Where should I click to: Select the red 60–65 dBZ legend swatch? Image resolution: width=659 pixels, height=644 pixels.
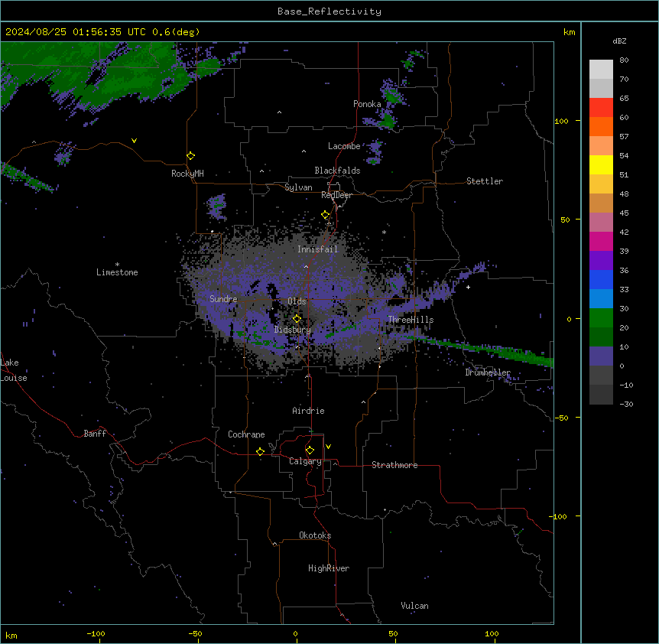601,108
